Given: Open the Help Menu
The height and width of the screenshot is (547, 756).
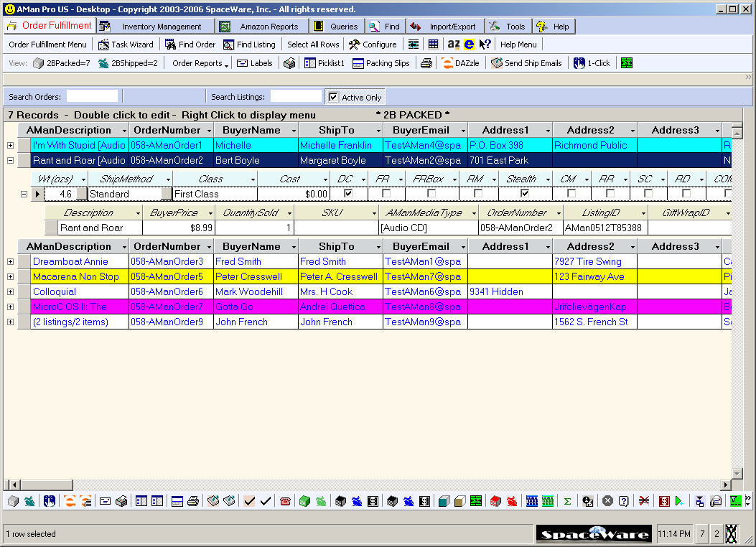Looking at the screenshot, I should pyautogui.click(x=518, y=45).
